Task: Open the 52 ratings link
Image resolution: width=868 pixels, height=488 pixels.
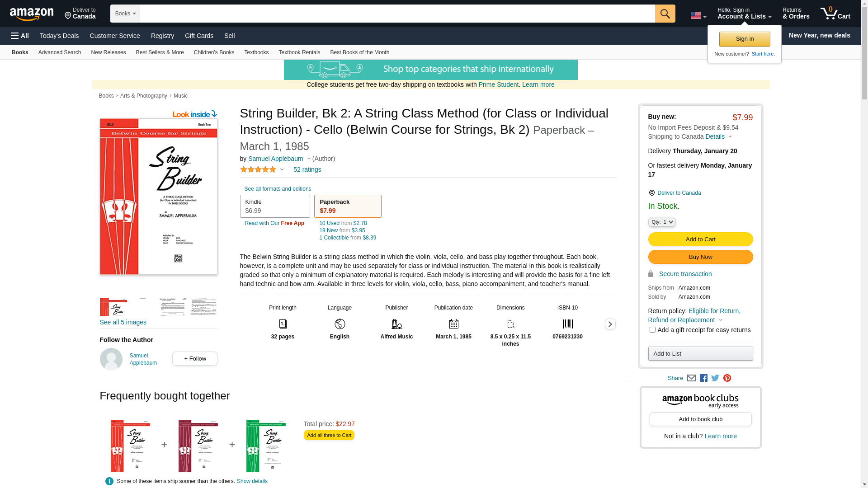Action: (307, 169)
